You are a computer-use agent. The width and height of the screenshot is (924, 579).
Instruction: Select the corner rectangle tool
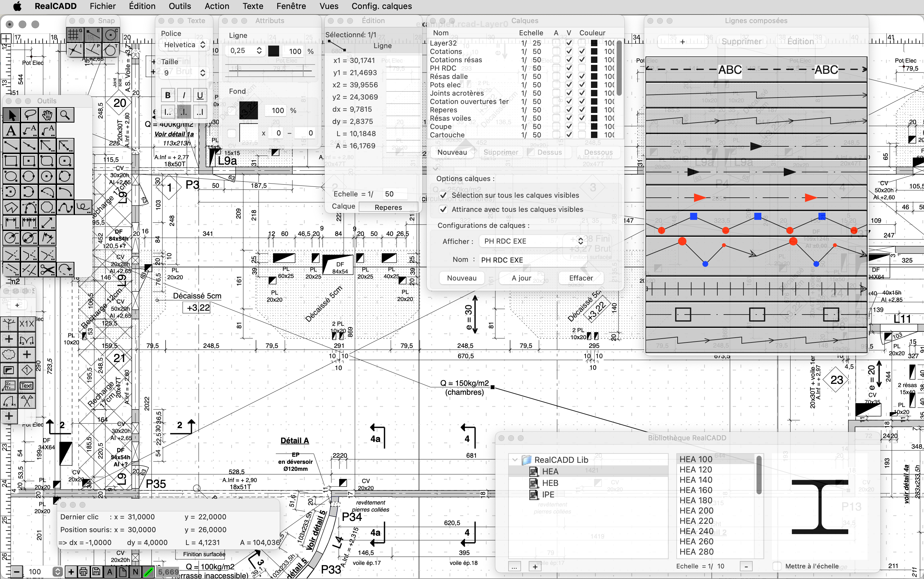pos(11,161)
